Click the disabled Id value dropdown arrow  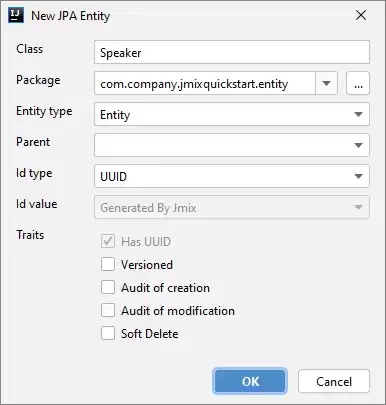[x=358, y=207]
